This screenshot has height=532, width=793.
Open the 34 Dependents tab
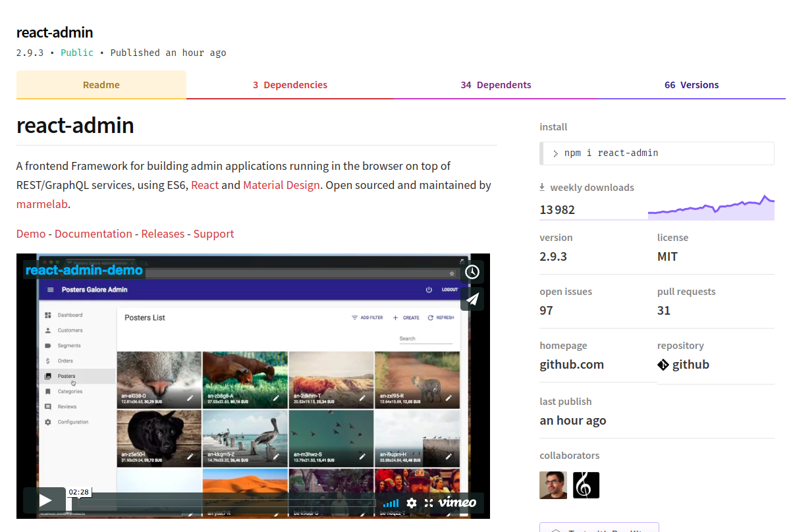coord(496,85)
